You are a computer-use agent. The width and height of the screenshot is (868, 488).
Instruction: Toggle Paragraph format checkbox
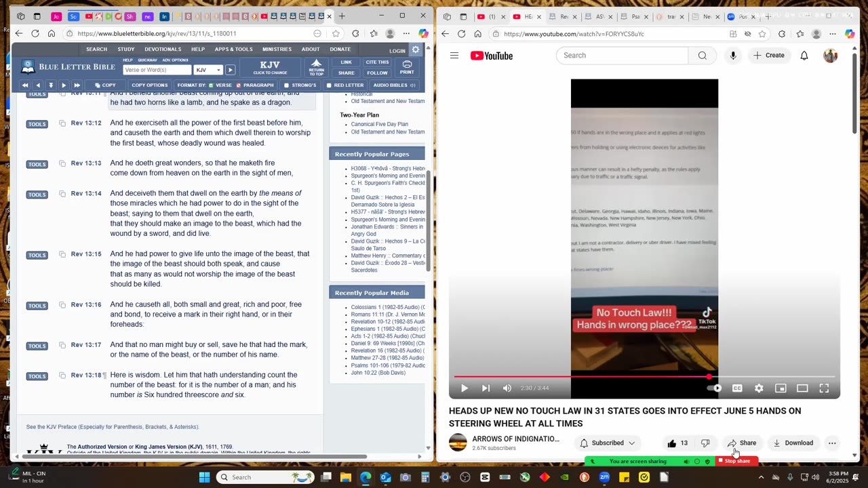pyautogui.click(x=239, y=85)
